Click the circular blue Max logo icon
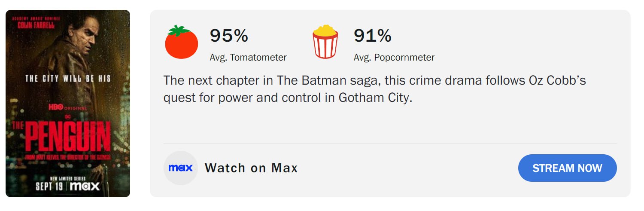The image size is (644, 211). [x=180, y=168]
